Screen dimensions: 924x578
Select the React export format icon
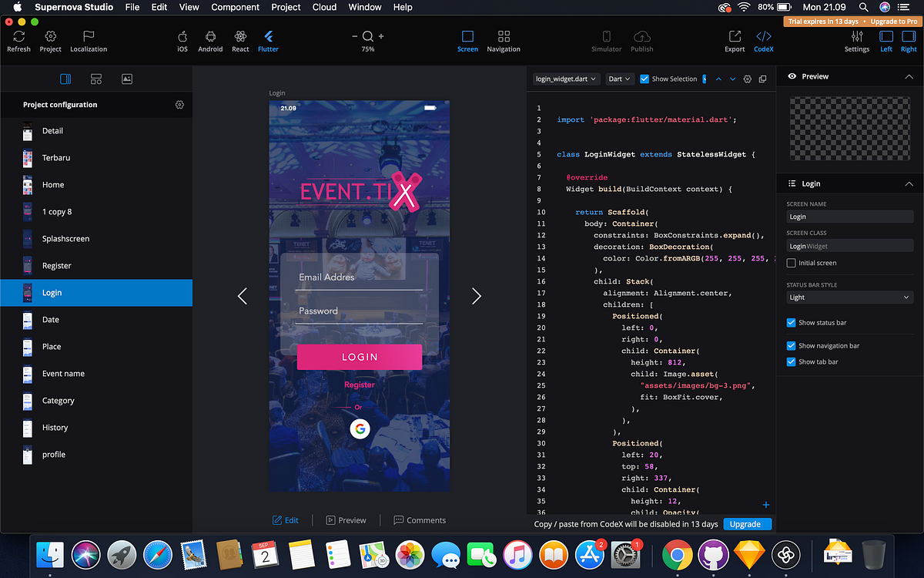(239, 41)
